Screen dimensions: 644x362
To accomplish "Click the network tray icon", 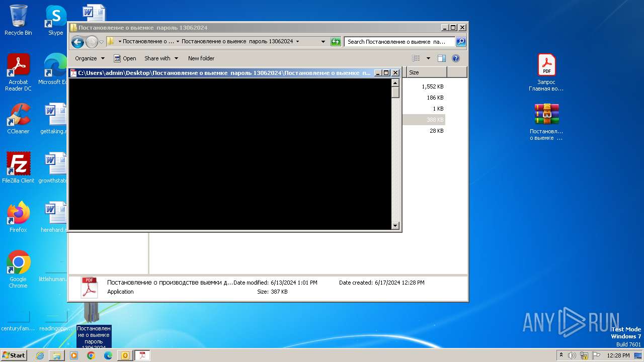I will coord(584,355).
